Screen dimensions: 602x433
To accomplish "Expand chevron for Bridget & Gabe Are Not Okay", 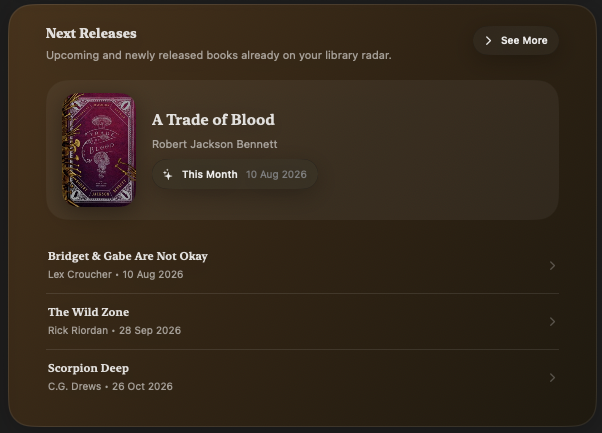I will coord(552,266).
